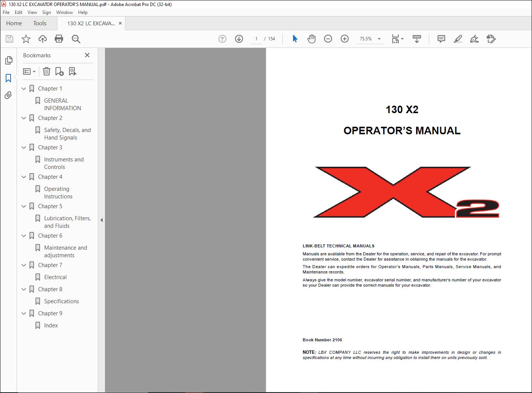This screenshot has width=532, height=393.
Task: Print the document via printer icon
Action: point(59,39)
